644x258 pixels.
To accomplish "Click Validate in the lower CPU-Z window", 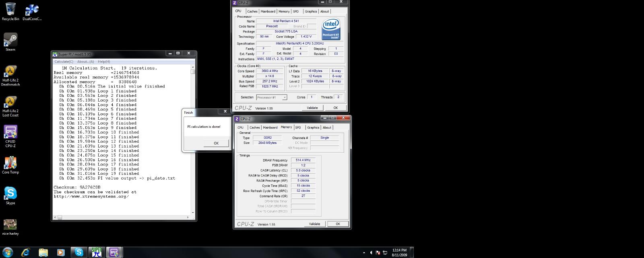I will click(314, 224).
